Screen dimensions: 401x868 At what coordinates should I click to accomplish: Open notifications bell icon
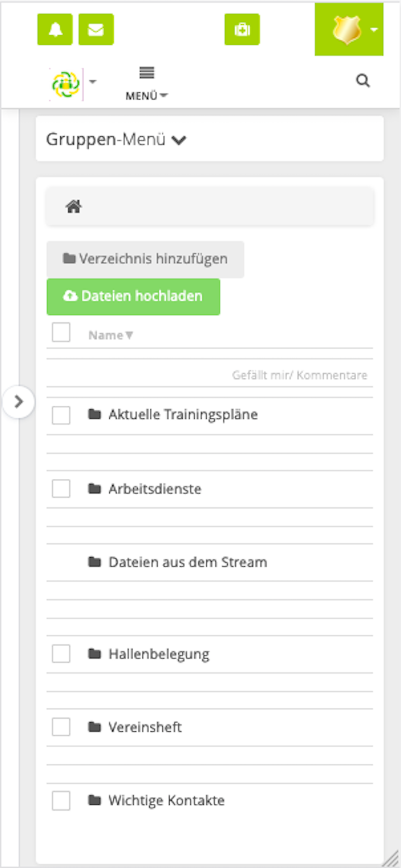[55, 30]
